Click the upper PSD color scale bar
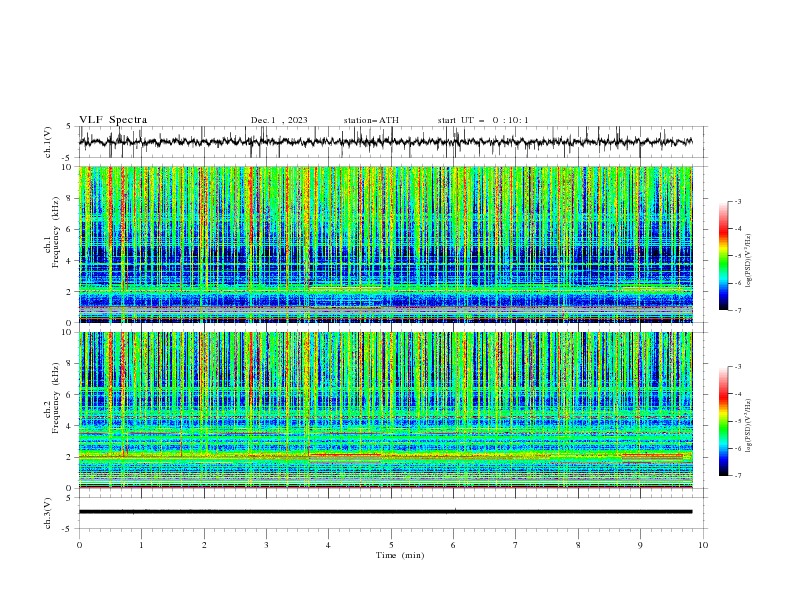Screen dimensions: 792x612 (723, 256)
